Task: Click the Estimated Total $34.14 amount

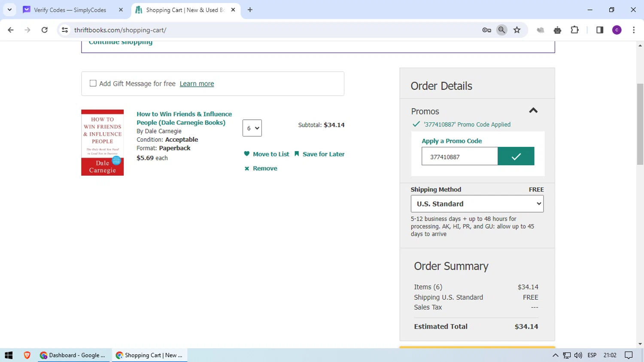Action: pos(526,326)
